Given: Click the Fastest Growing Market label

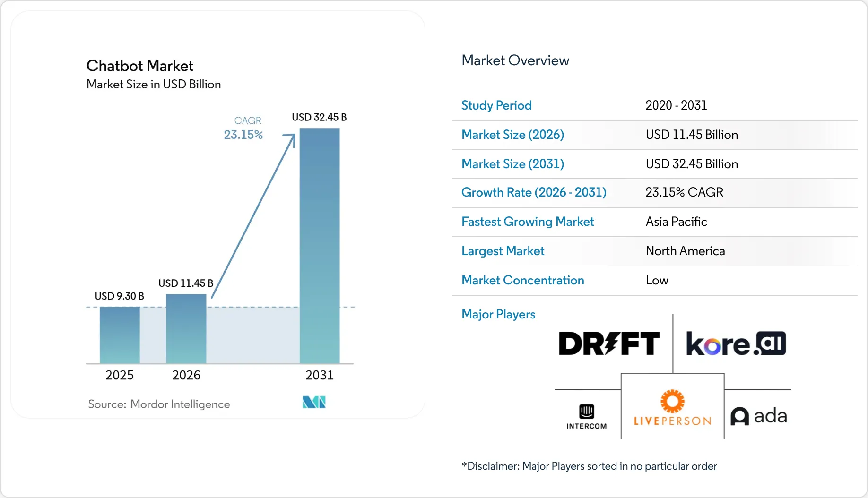Looking at the screenshot, I should [528, 222].
